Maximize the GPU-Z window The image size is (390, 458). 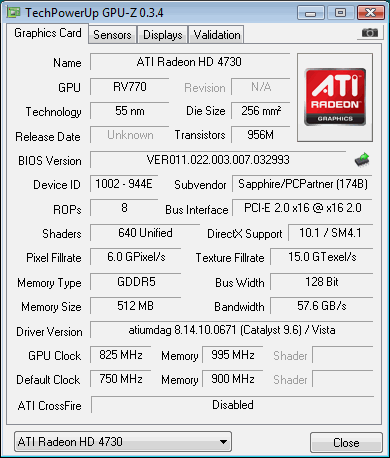pyautogui.click(x=340, y=13)
